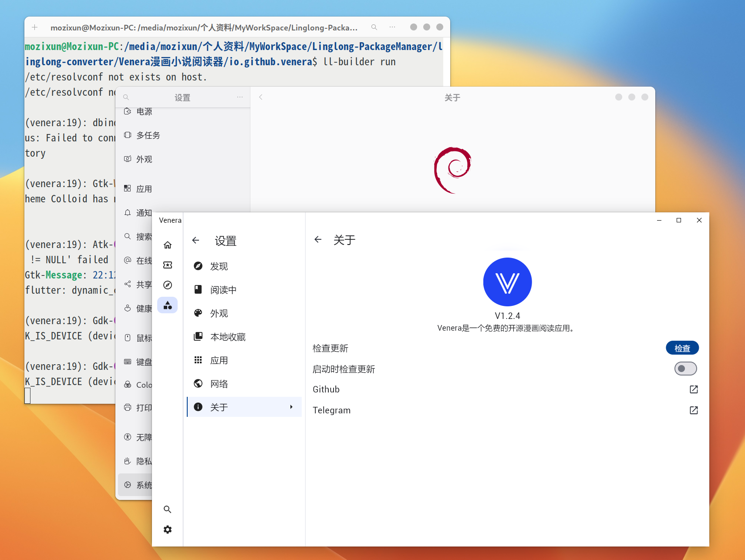Select 共享 in system settings sidebar
The width and height of the screenshot is (745, 560).
pos(135,285)
